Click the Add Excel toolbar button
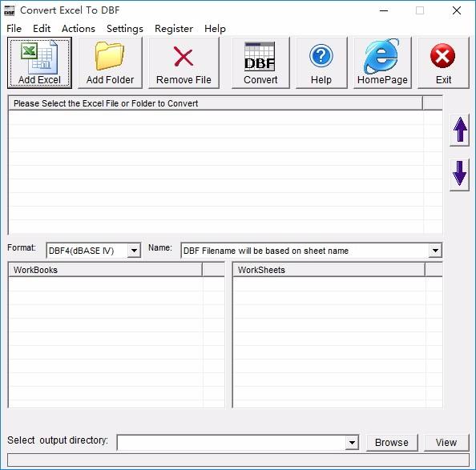 tap(39, 62)
